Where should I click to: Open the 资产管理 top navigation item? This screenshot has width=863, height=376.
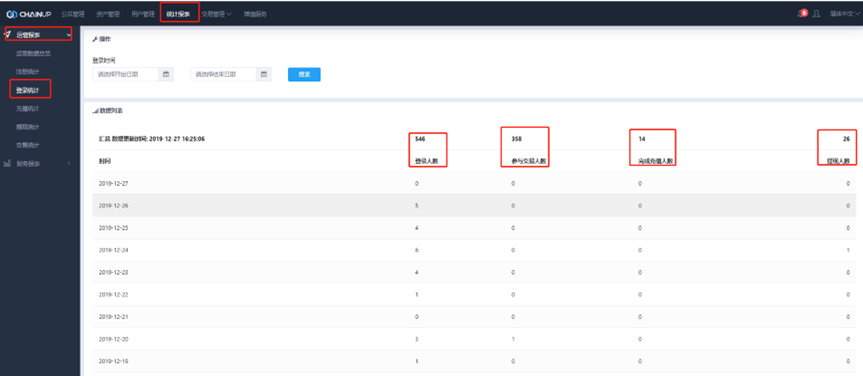(107, 14)
